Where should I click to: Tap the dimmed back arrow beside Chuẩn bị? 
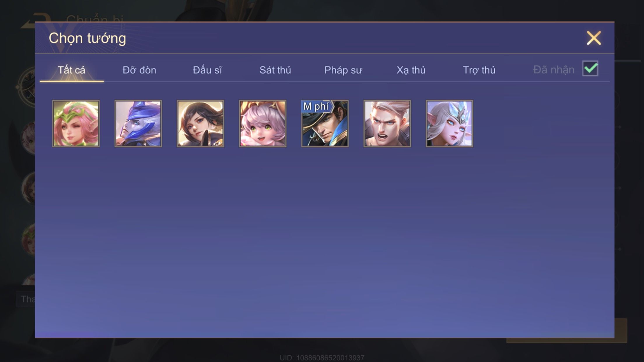click(x=34, y=19)
